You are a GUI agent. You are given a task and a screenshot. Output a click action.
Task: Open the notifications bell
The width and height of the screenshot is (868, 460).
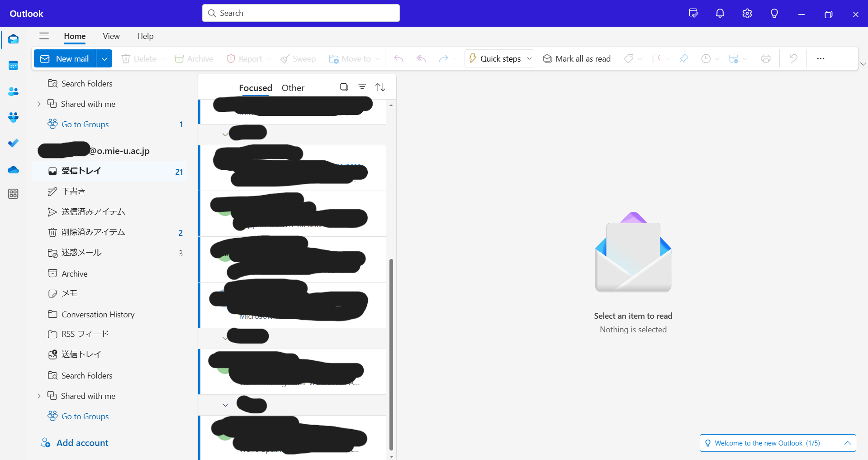[x=720, y=14]
